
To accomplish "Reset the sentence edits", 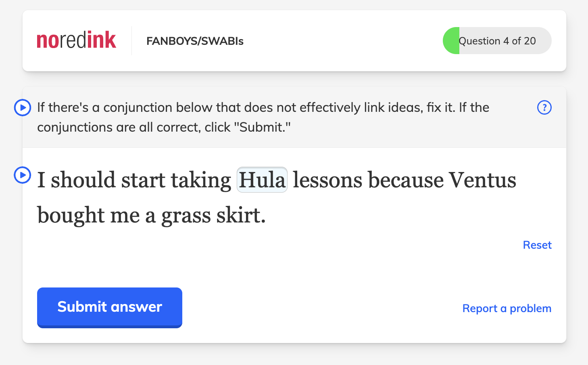I will (x=537, y=245).
